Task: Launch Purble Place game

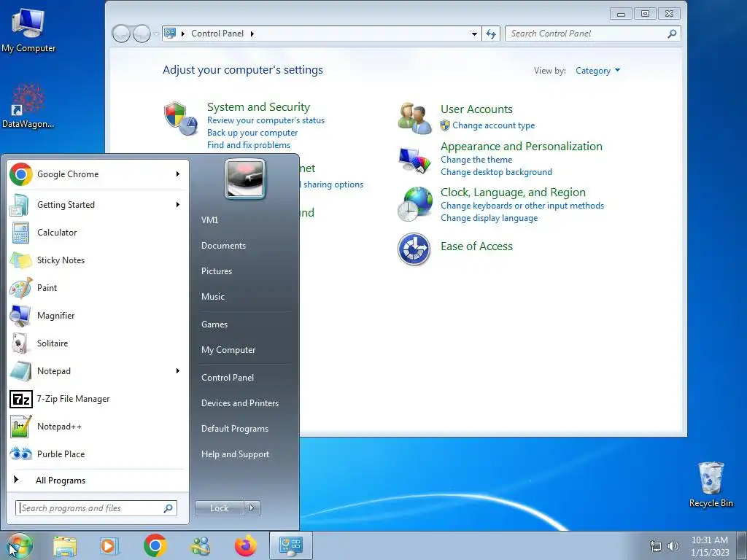Action: click(x=97, y=454)
